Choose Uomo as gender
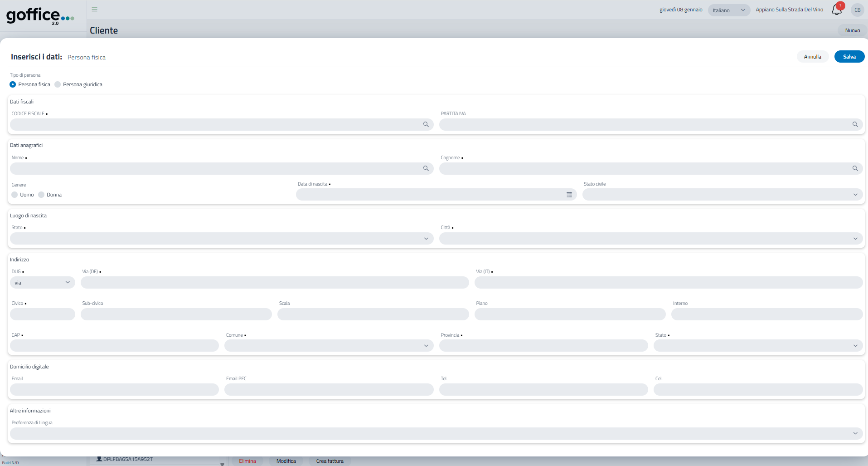868x466 pixels. pyautogui.click(x=15, y=195)
